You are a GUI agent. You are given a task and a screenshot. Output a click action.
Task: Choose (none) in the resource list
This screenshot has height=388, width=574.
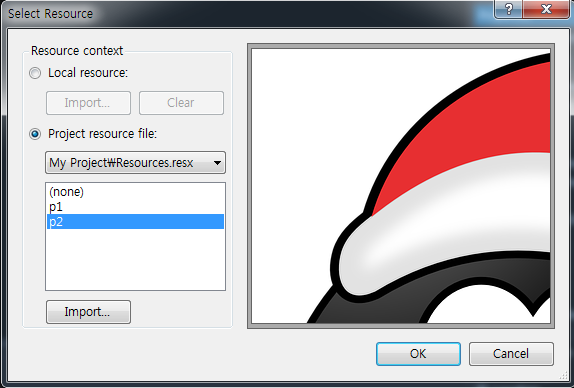click(135, 192)
